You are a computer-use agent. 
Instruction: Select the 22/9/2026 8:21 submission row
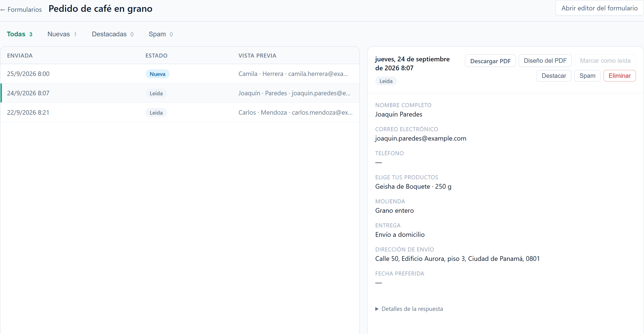180,112
